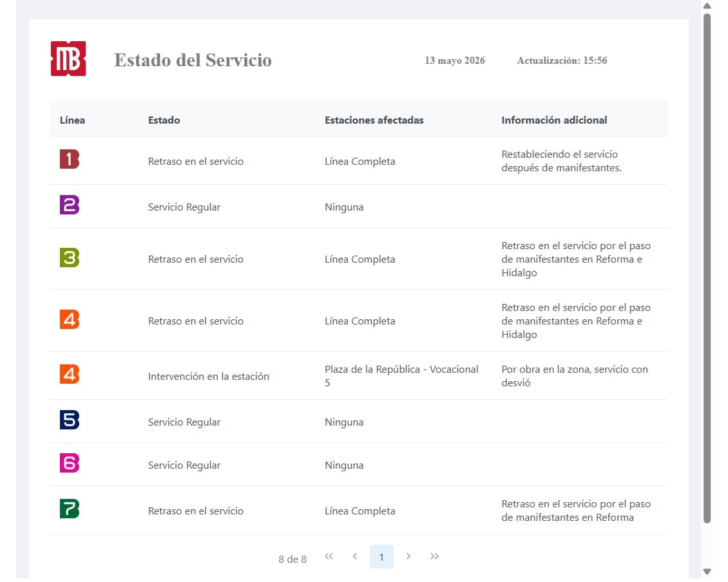This screenshot has width=728, height=582.
Task: Click the Estado column header
Action: 164,120
